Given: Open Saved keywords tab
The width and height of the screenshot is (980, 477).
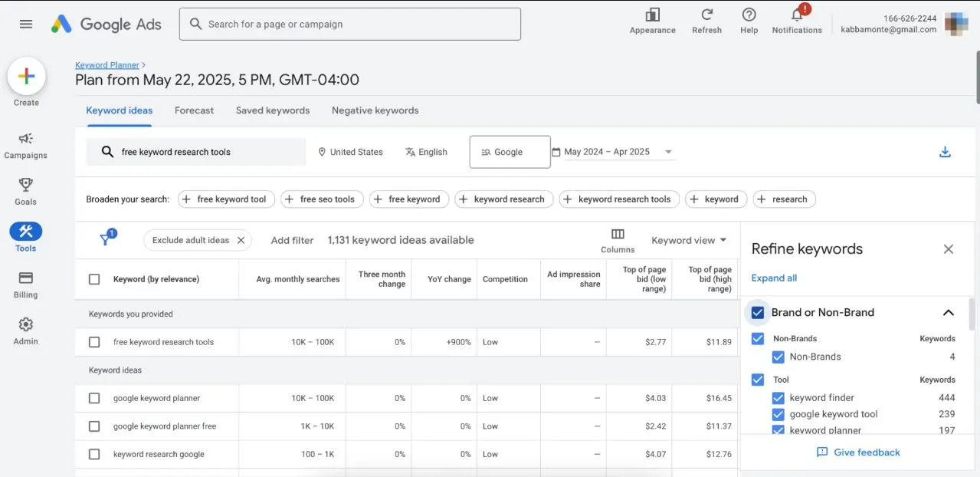Looking at the screenshot, I should point(273,110).
